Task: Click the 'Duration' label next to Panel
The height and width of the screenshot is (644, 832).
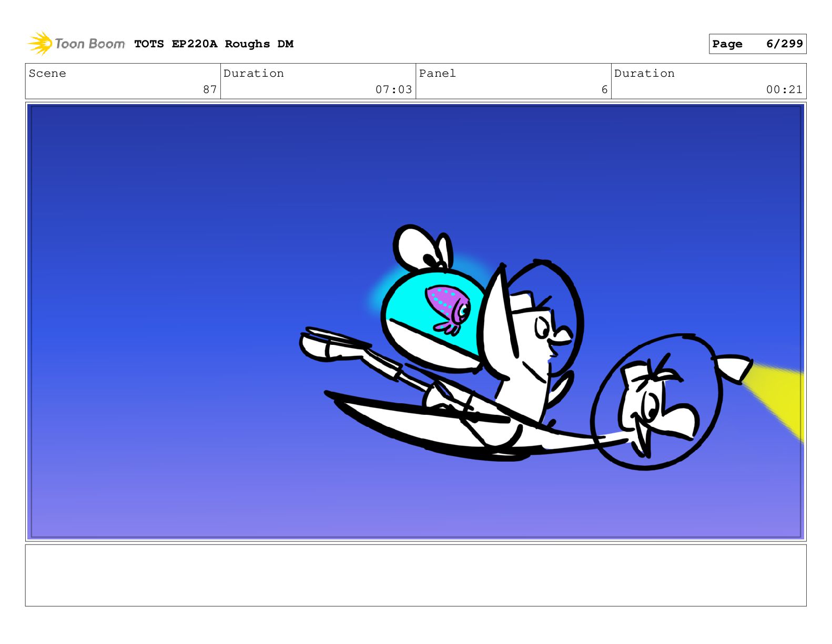Action: coord(644,74)
